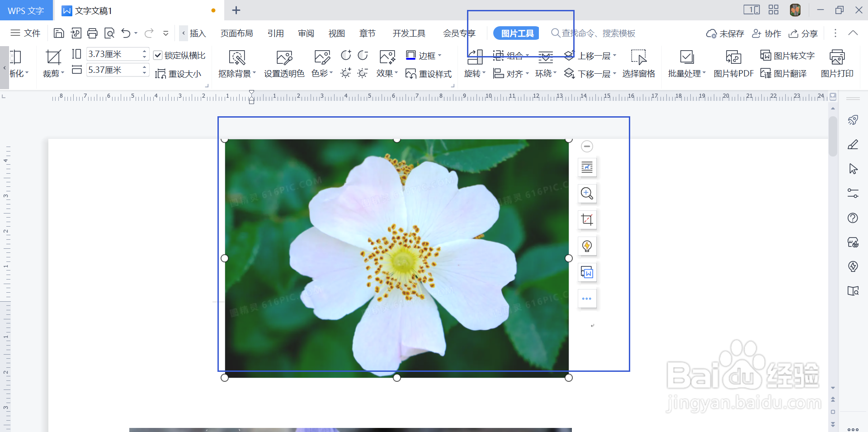This screenshot has width=868, height=432.
Task: Click Reset Size (重设大小)
Action: (x=178, y=74)
